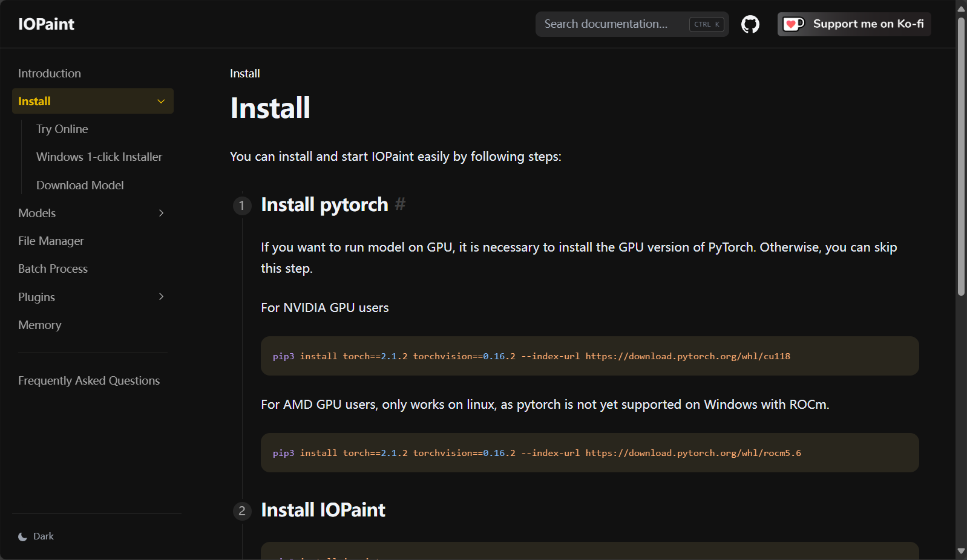967x560 pixels.
Task: Expand the Plugins sidebar section
Action: tap(93, 297)
